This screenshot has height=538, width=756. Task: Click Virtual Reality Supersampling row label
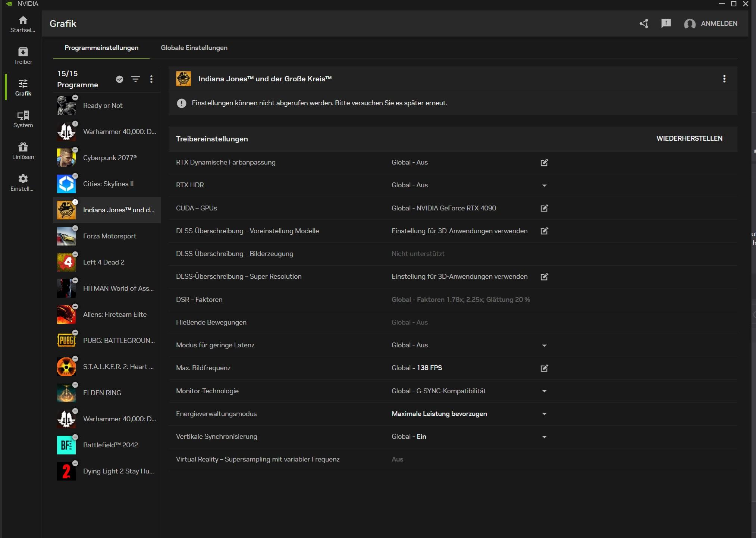[x=258, y=459]
